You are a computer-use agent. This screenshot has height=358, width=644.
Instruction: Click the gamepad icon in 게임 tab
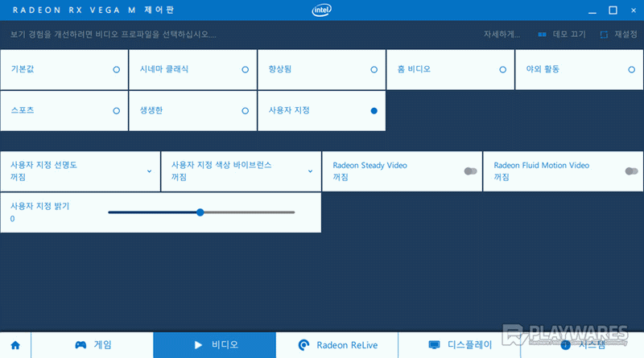tap(80, 345)
